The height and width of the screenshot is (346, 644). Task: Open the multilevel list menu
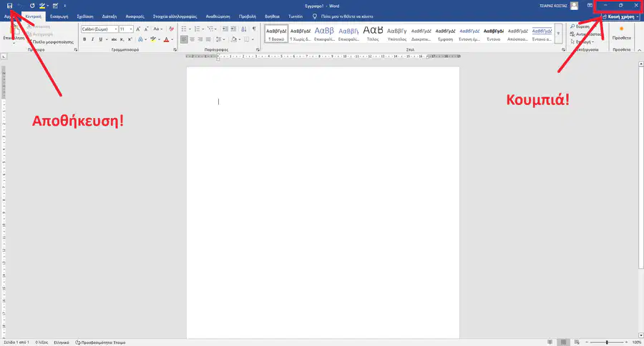coord(210,29)
